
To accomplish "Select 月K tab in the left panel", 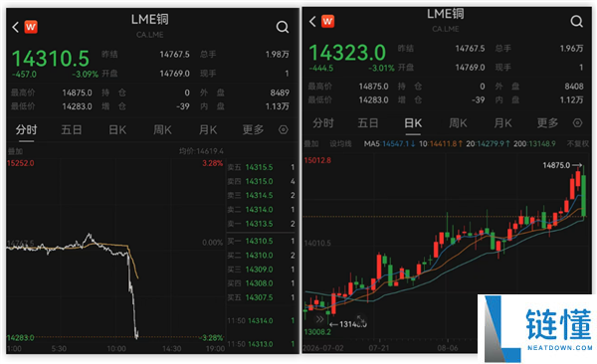I will click(208, 130).
